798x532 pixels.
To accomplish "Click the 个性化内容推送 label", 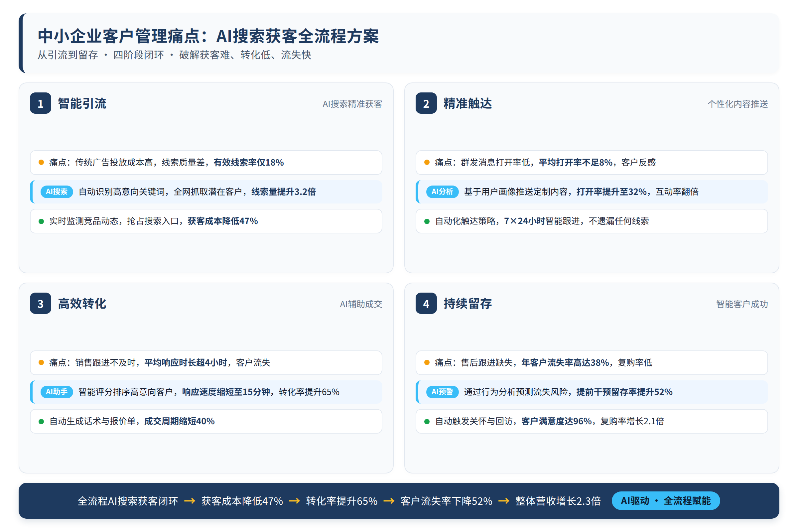I will point(738,104).
